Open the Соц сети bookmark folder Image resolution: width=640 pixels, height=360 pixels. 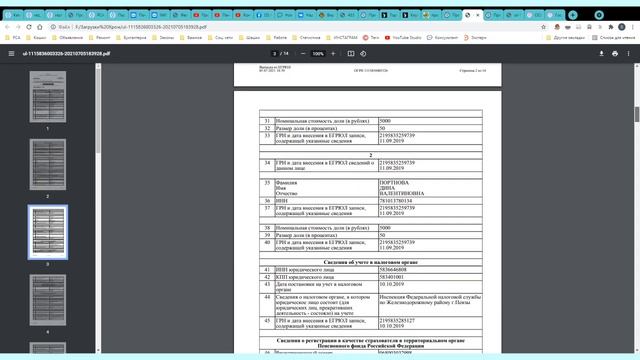(x=220, y=38)
